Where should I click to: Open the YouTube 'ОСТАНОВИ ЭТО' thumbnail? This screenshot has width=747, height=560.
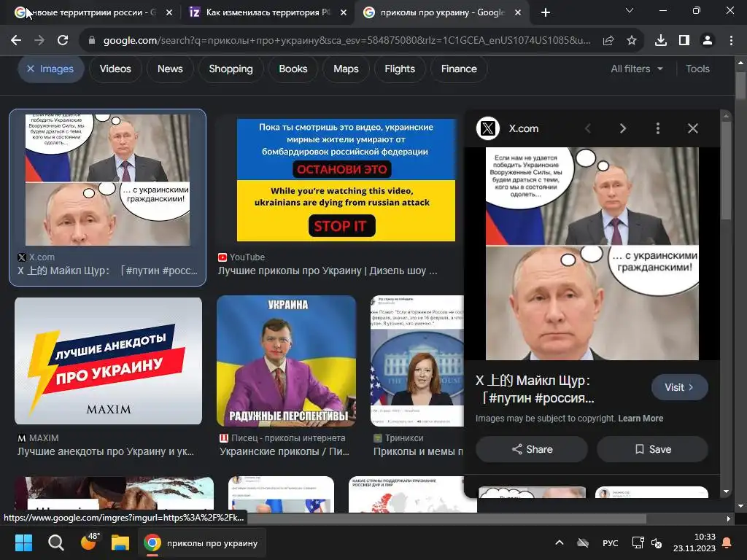(x=346, y=180)
